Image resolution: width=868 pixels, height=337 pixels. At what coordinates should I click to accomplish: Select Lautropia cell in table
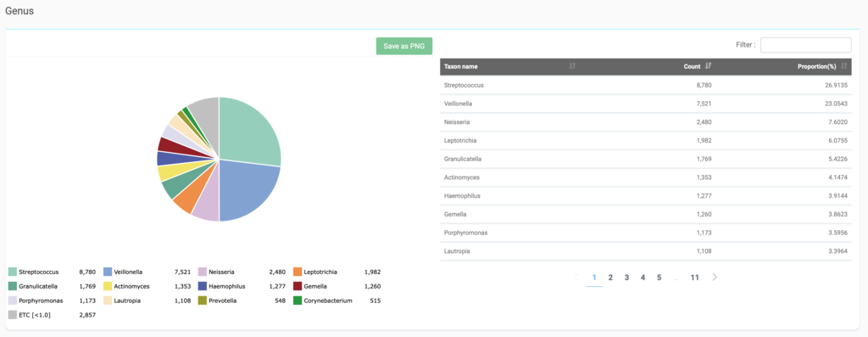(x=457, y=251)
